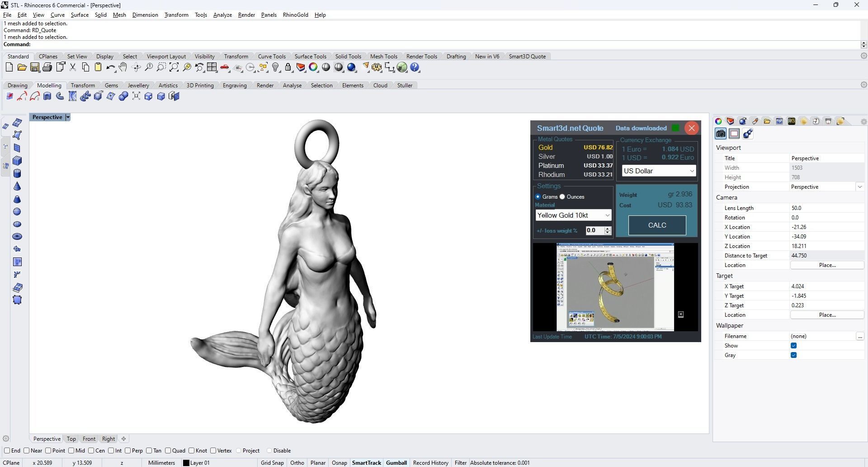Click the Target Location Place button
The height and width of the screenshot is (467, 868).
point(827,315)
